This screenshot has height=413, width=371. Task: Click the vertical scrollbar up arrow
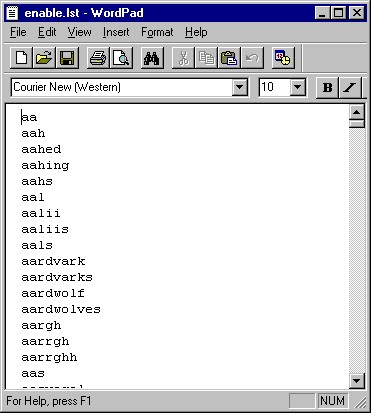click(x=357, y=112)
